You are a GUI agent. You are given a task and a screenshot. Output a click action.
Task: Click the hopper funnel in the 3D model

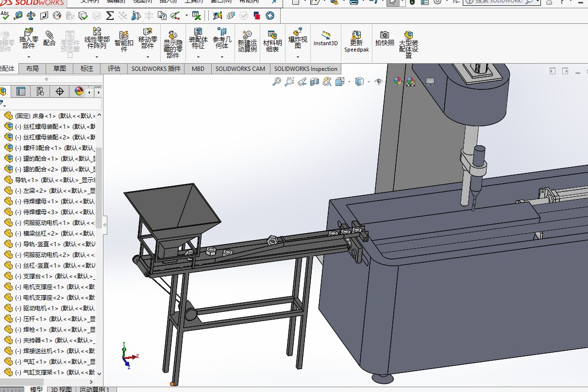tap(172, 214)
